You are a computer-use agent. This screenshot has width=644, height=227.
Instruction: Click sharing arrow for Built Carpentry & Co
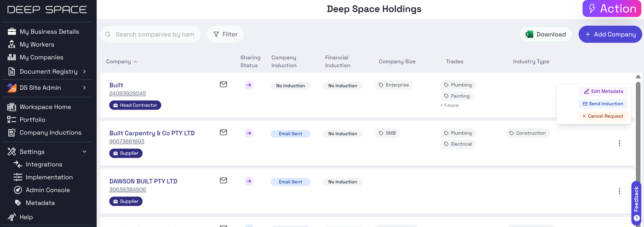tap(249, 133)
